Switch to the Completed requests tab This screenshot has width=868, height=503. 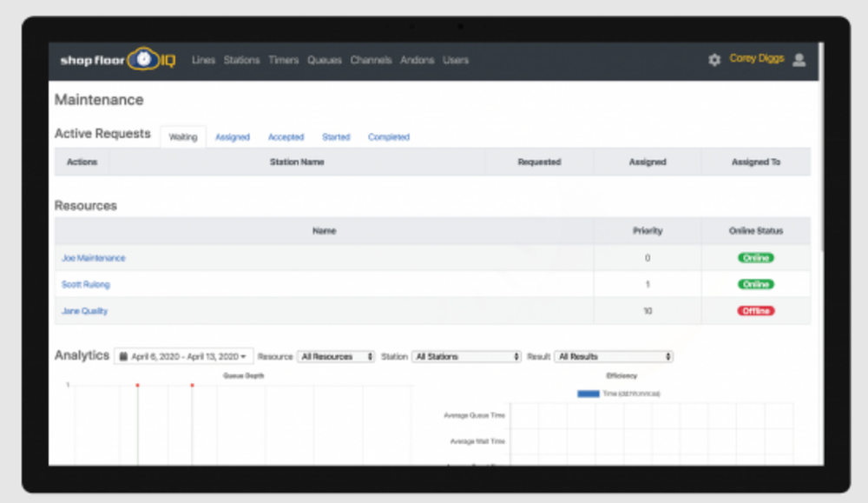388,136
